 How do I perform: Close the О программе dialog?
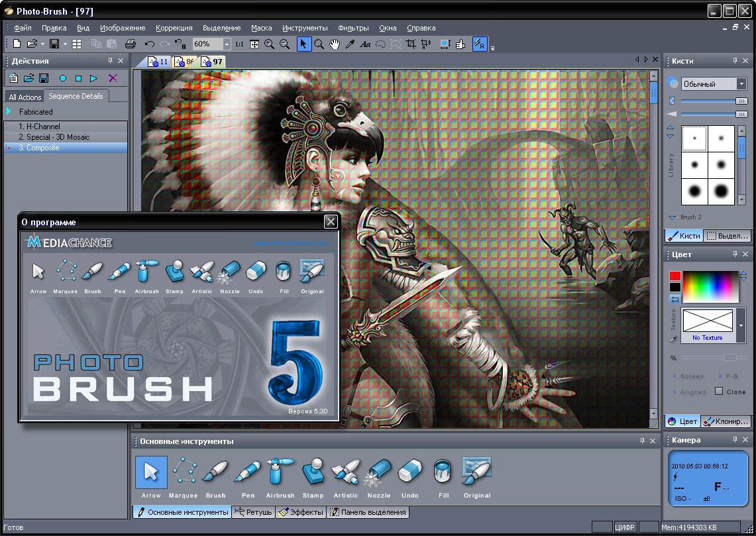pos(330,221)
